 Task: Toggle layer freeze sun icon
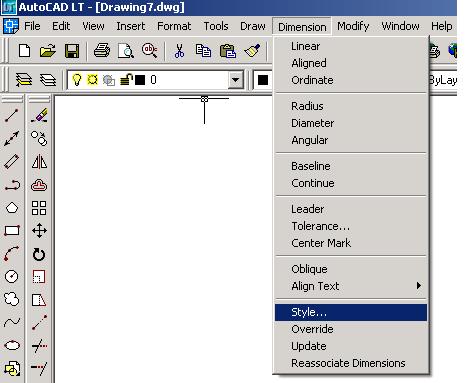(92, 80)
